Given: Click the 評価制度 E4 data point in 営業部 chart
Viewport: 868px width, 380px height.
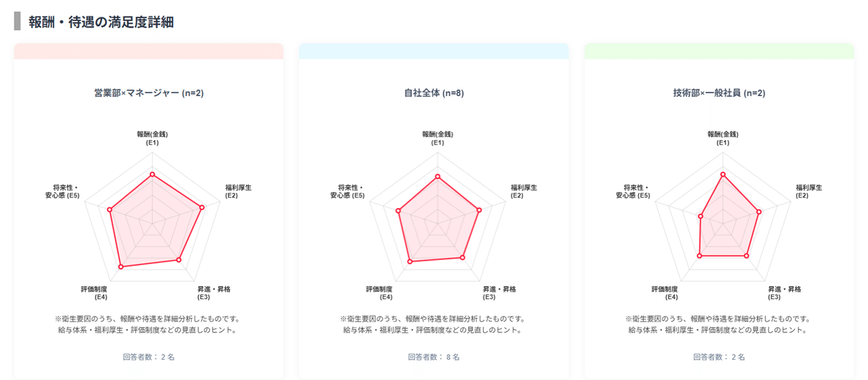Looking at the screenshot, I should tap(121, 267).
